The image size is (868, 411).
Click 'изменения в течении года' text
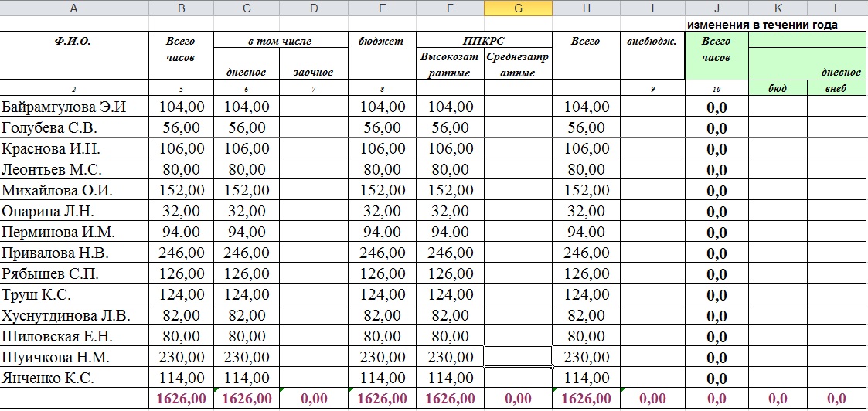(761, 25)
